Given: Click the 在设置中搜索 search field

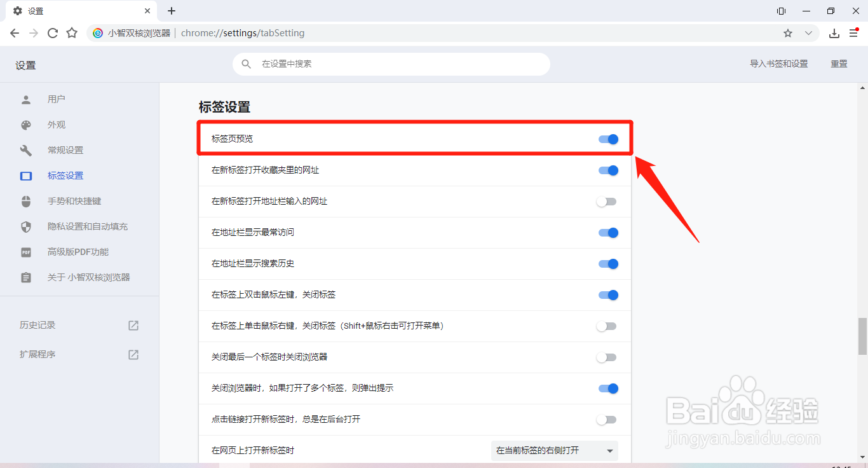Looking at the screenshot, I should (391, 64).
